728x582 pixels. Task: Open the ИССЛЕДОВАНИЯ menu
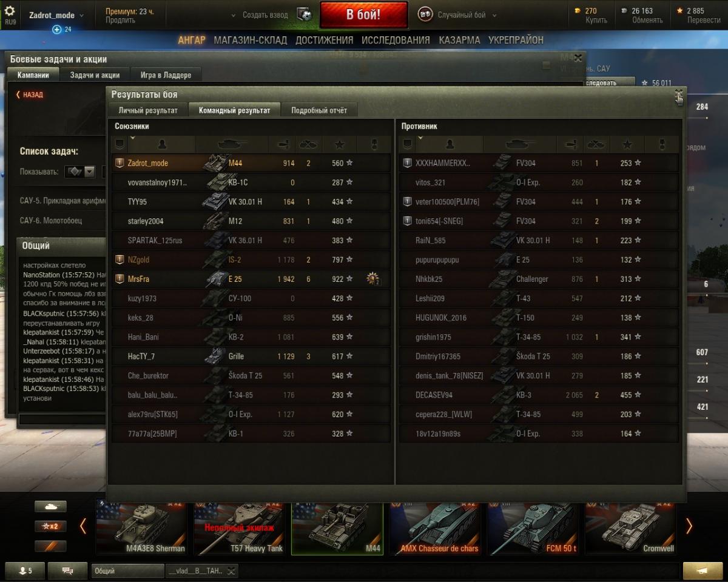point(396,40)
